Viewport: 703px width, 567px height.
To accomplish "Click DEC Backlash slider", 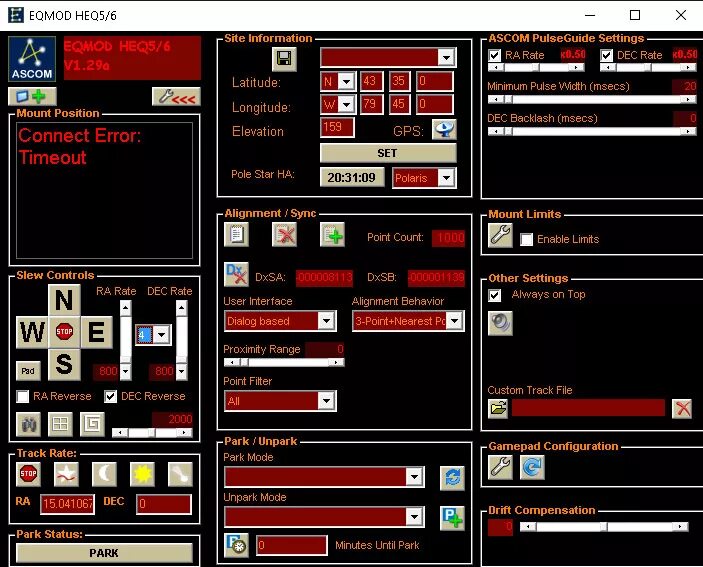I will point(592,131).
